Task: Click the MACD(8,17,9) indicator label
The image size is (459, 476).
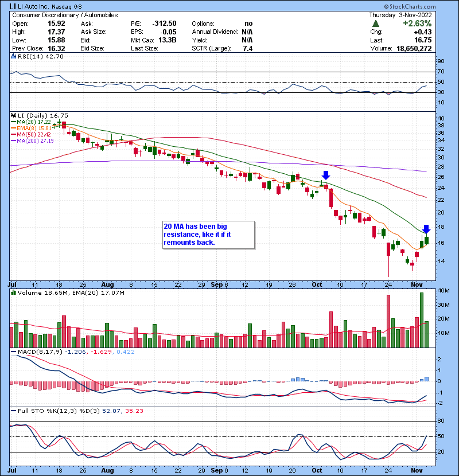Action: pos(40,352)
